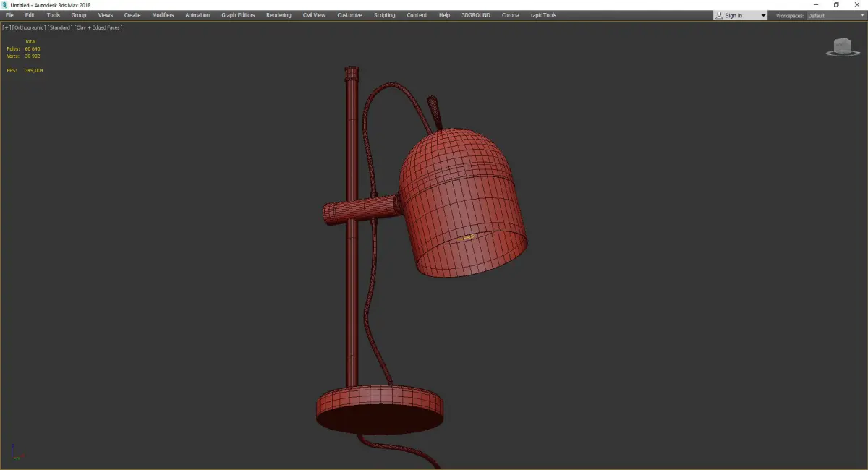Viewport: 868px width, 470px height.
Task: Open the Modifiers menu
Action: (163, 15)
